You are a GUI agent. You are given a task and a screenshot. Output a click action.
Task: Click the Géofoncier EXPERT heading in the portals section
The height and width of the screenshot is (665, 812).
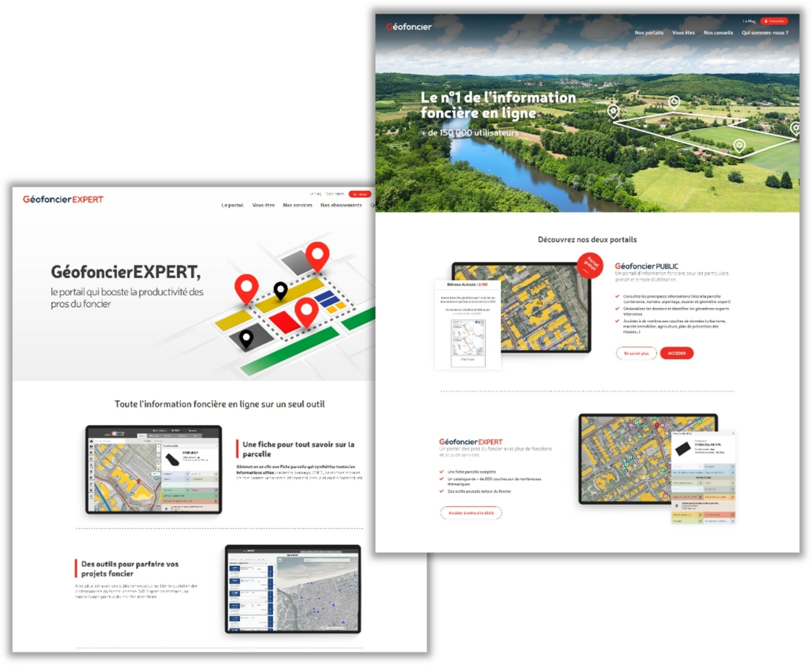pyautogui.click(x=470, y=442)
